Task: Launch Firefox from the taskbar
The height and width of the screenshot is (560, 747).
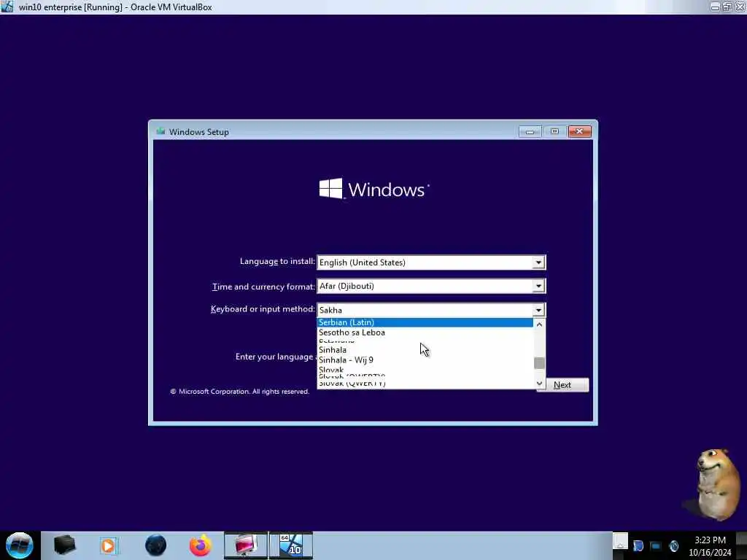Action: tap(201, 545)
